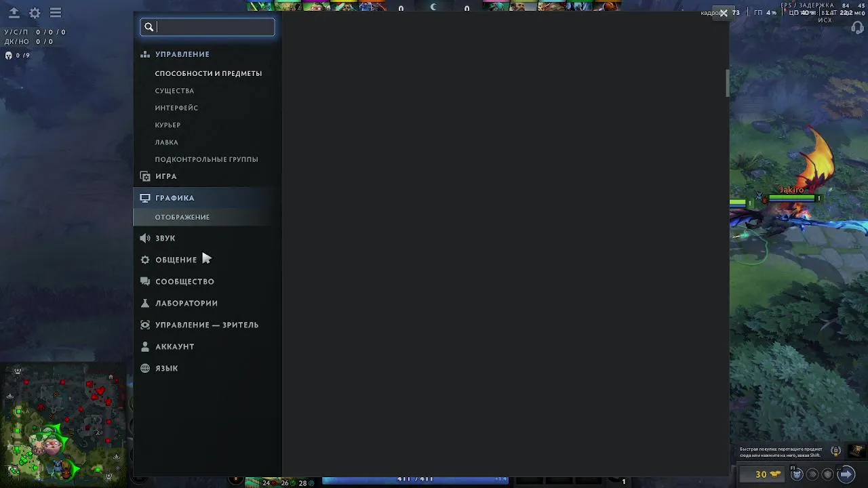Select the Интерфейс subsection
This screenshot has width=868, height=488.
[x=176, y=108]
